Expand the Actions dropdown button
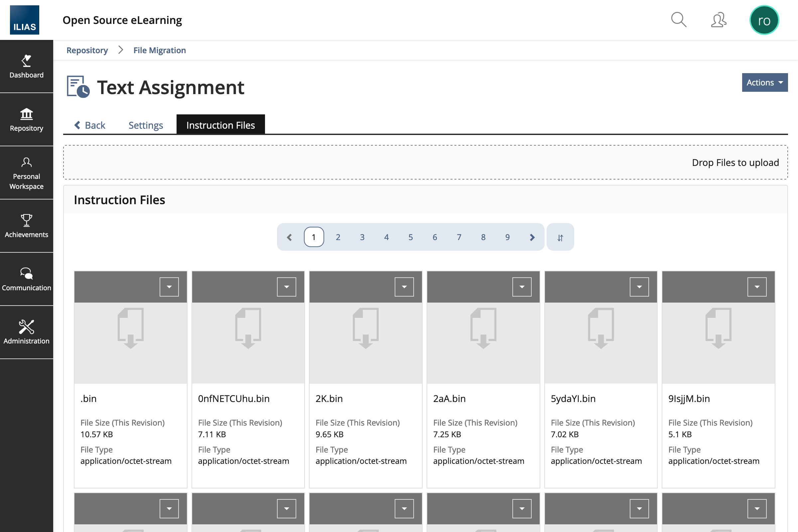The height and width of the screenshot is (532, 798). tap(764, 82)
